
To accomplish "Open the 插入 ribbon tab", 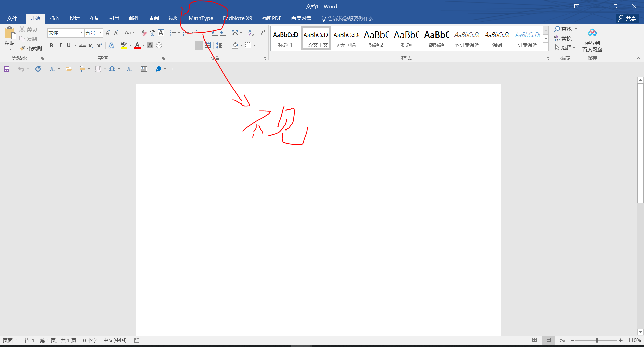I will (55, 18).
